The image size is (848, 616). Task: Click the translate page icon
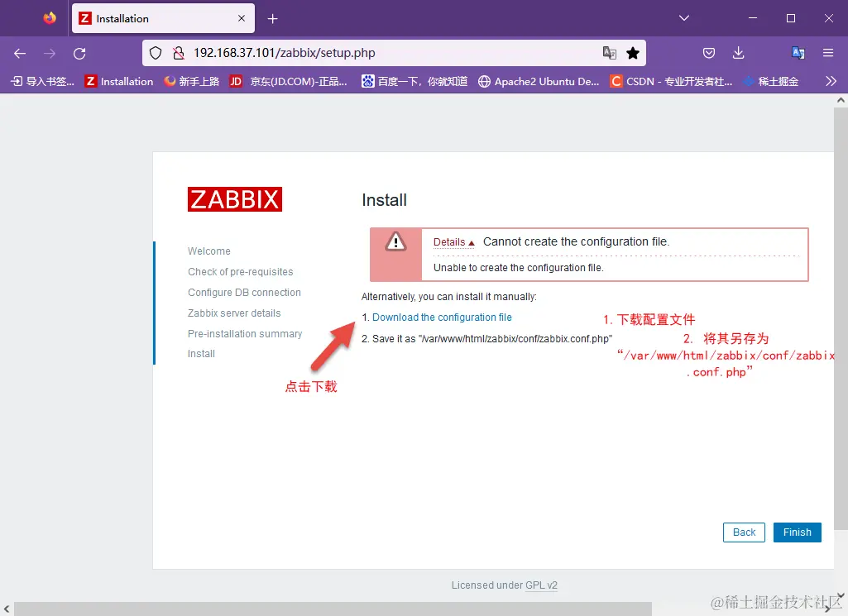pos(610,53)
